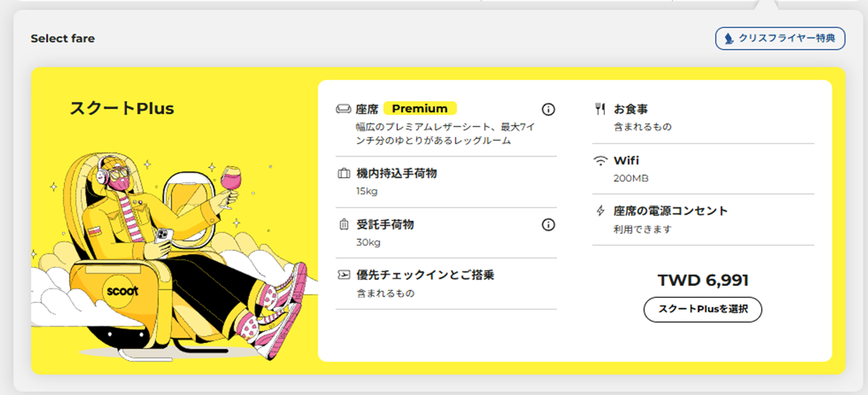The image size is (868, 395).
Task: Click the seat info icon beside Premium
Action: pyautogui.click(x=548, y=109)
